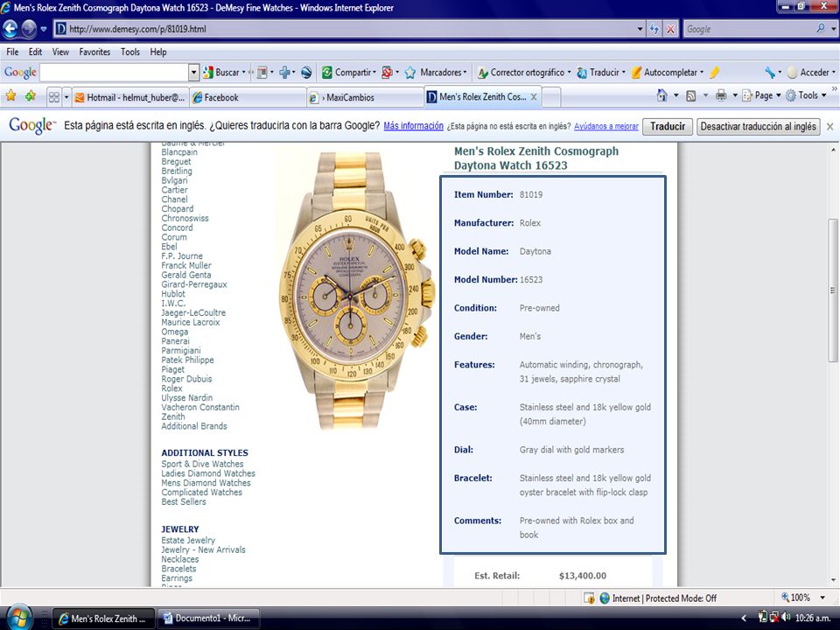Click Acceder to sign in to Google
This screenshot has width=840, height=630.
pyautogui.click(x=812, y=73)
